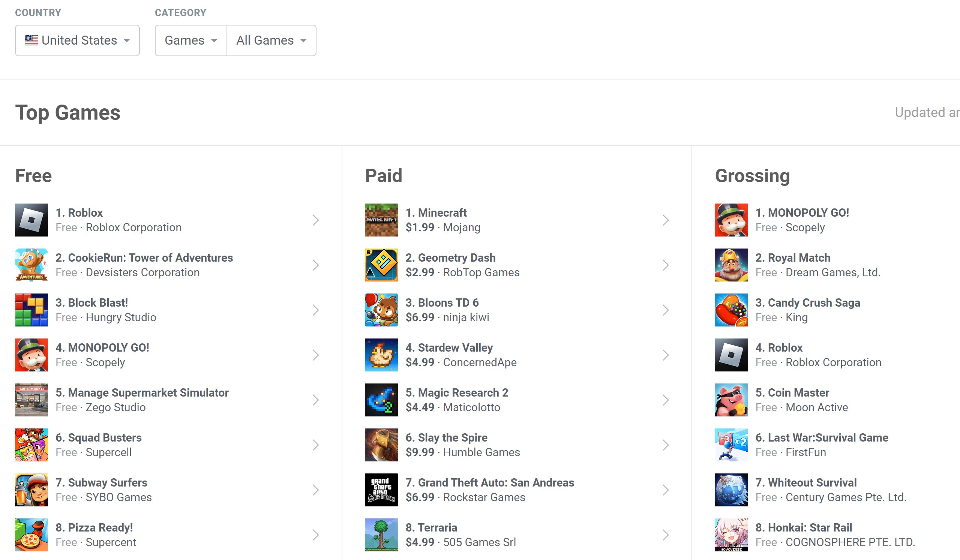Image resolution: width=960 pixels, height=560 pixels.
Task: Click the Geometry Dash app icon
Action: [381, 265]
